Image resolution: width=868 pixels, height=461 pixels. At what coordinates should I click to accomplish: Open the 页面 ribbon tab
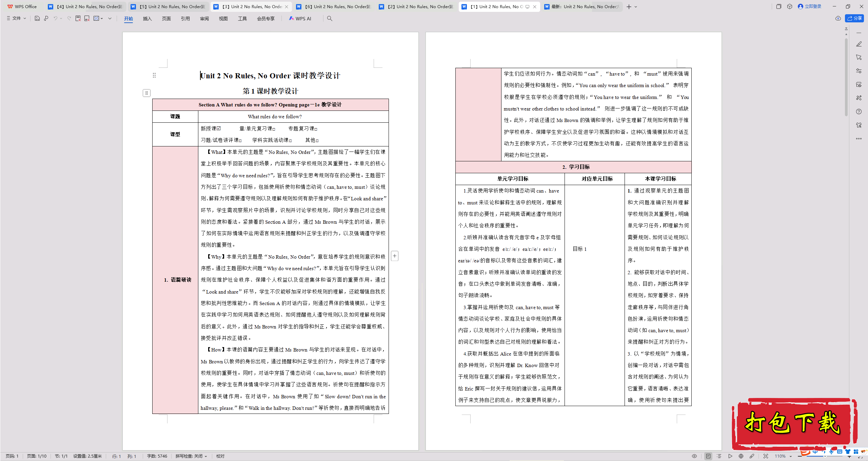click(x=166, y=19)
